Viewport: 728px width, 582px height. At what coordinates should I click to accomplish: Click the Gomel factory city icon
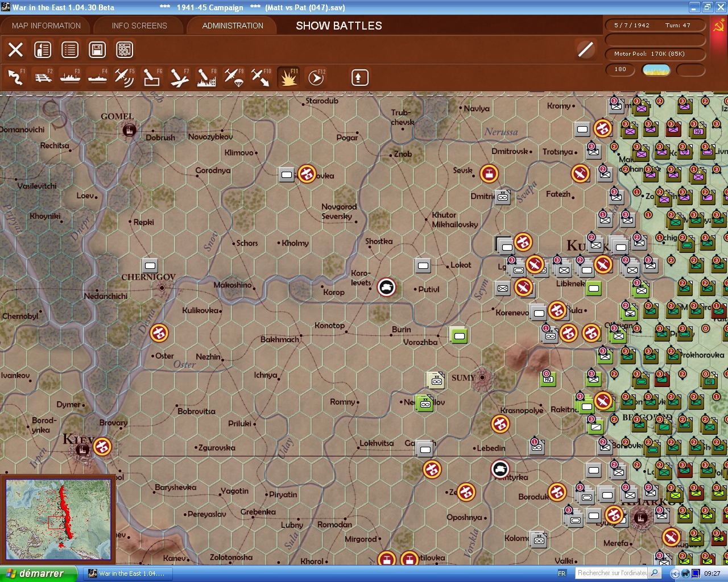point(130,131)
